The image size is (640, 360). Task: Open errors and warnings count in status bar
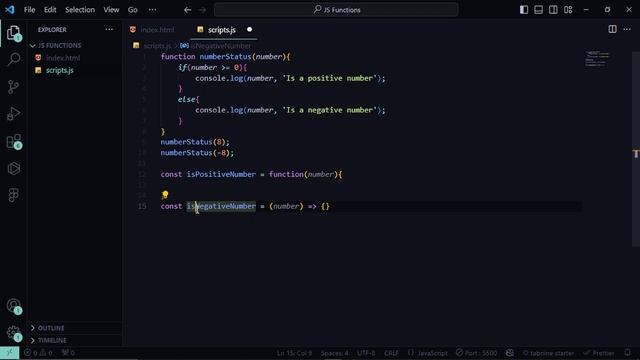click(38, 353)
